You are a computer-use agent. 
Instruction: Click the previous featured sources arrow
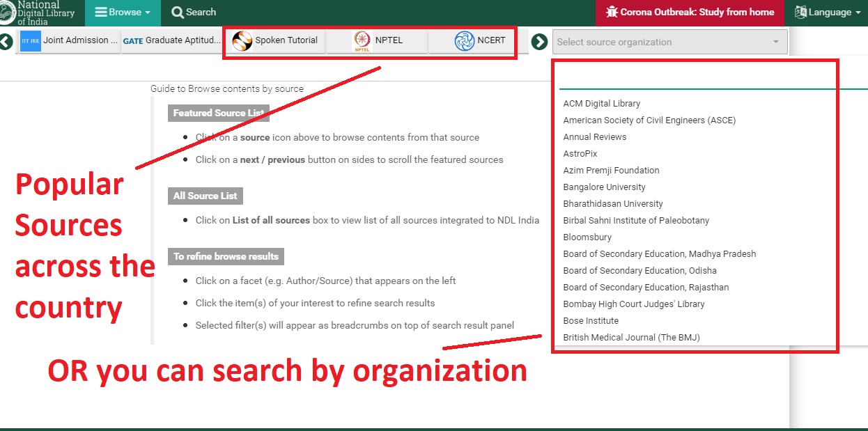[x=6, y=42]
